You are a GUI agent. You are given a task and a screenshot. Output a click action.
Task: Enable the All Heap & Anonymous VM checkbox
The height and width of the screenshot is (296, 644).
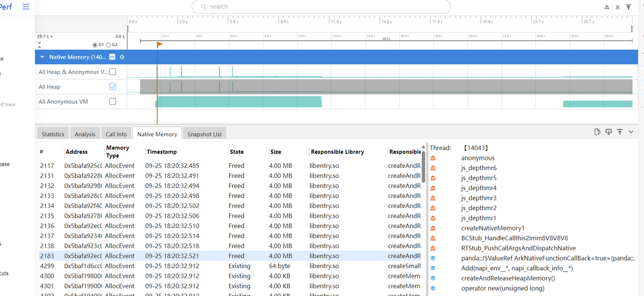coord(113,72)
